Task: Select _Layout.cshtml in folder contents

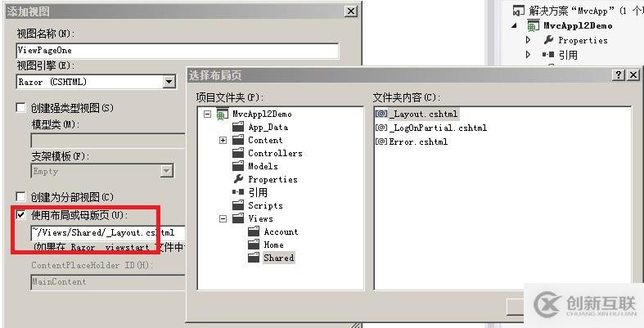Action: pyautogui.click(x=424, y=115)
